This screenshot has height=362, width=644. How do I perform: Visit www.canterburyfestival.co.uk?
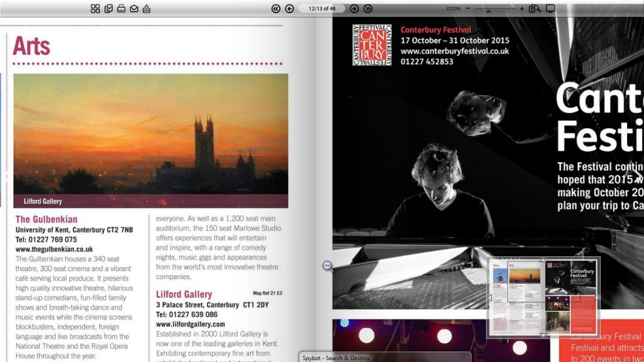455,52
